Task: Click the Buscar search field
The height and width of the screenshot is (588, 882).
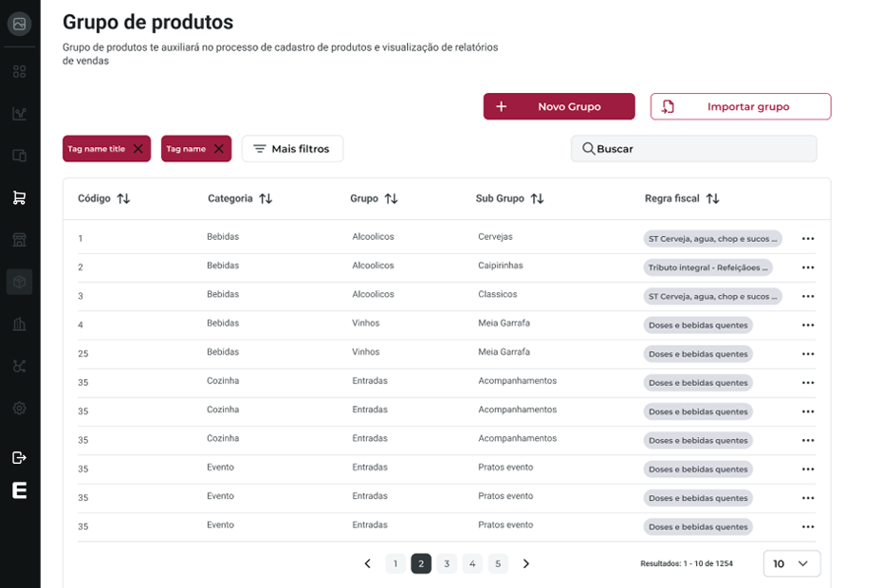Action: pos(693,149)
